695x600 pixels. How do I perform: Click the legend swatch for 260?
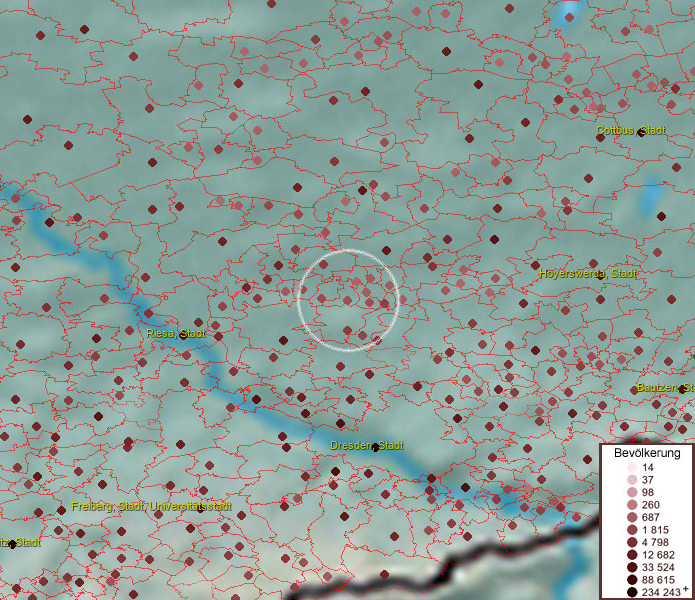click(x=633, y=505)
